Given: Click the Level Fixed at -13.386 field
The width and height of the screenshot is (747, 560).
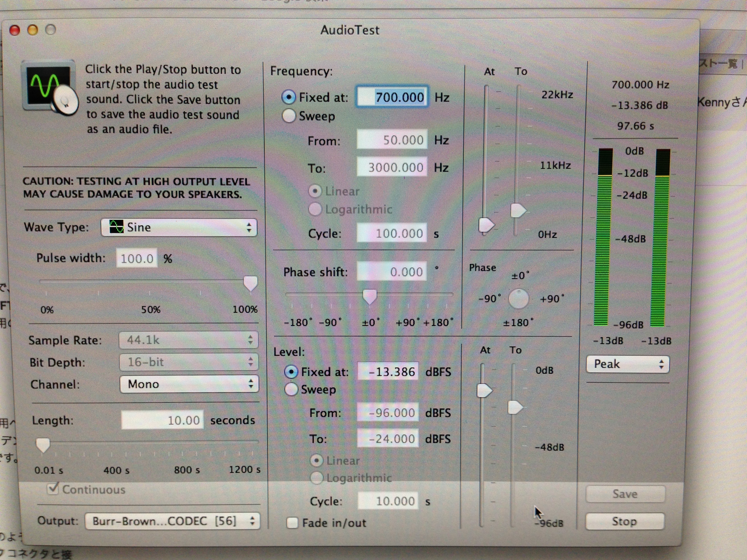Looking at the screenshot, I should pyautogui.click(x=388, y=372).
